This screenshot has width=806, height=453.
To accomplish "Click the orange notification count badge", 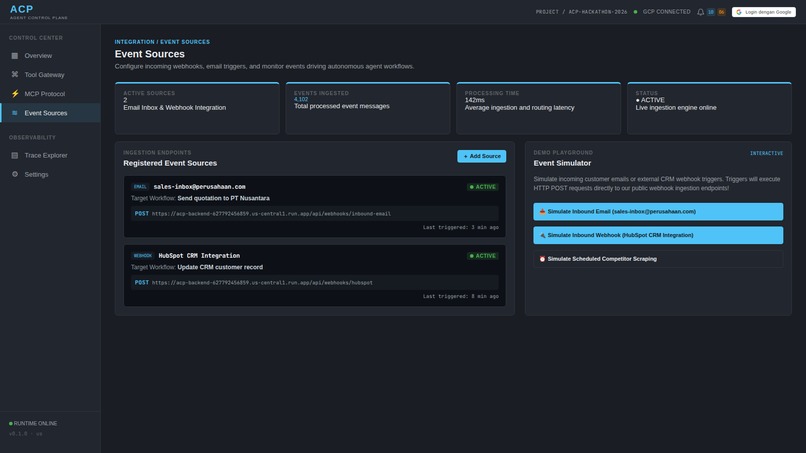I will coord(721,12).
